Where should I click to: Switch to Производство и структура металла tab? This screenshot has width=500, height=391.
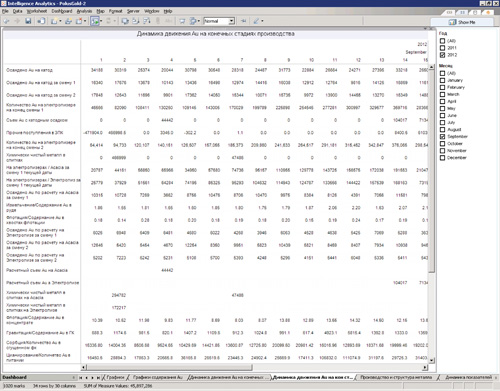point(396,377)
